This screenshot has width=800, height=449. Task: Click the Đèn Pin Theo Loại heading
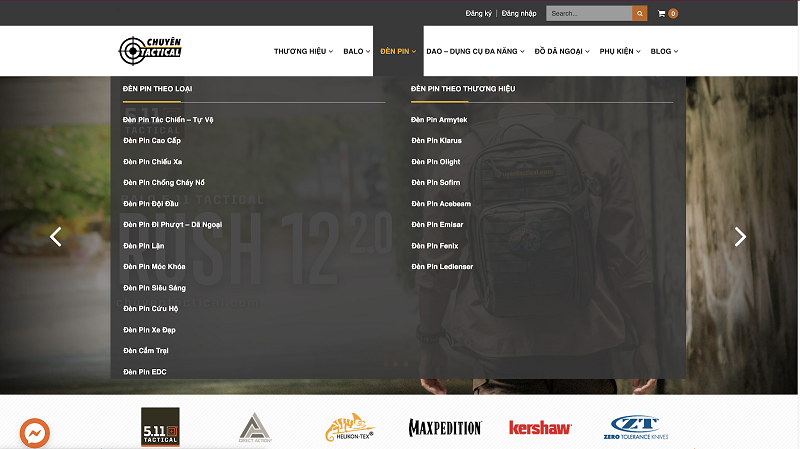click(x=157, y=89)
